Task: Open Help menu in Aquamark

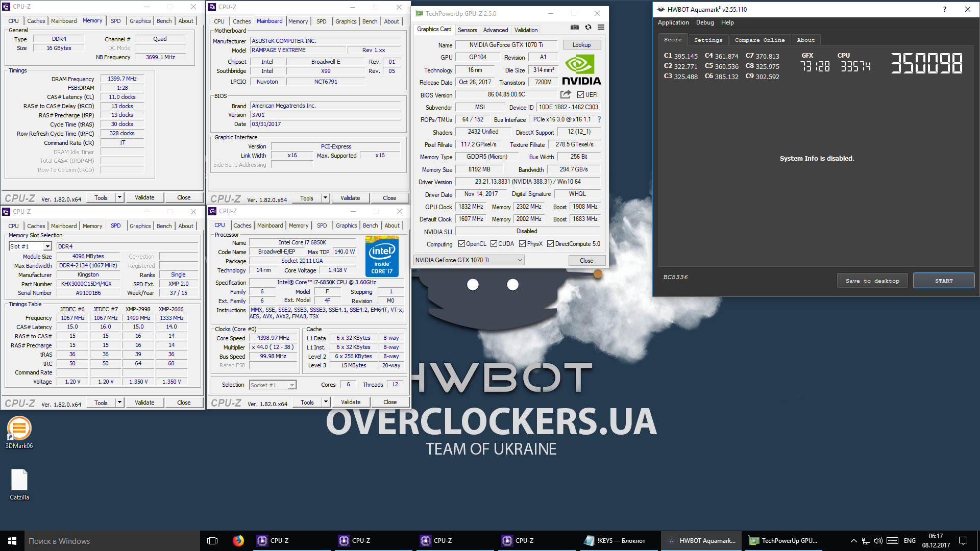Action: point(727,22)
